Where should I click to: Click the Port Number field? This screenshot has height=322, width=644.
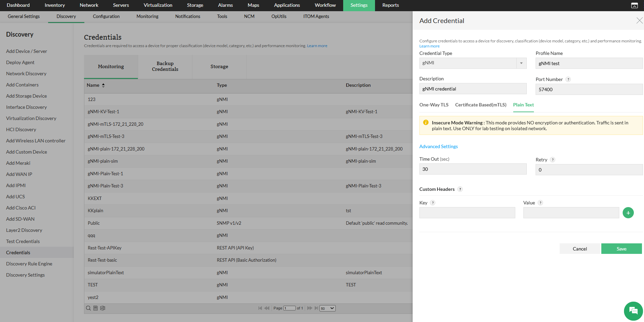point(589,89)
